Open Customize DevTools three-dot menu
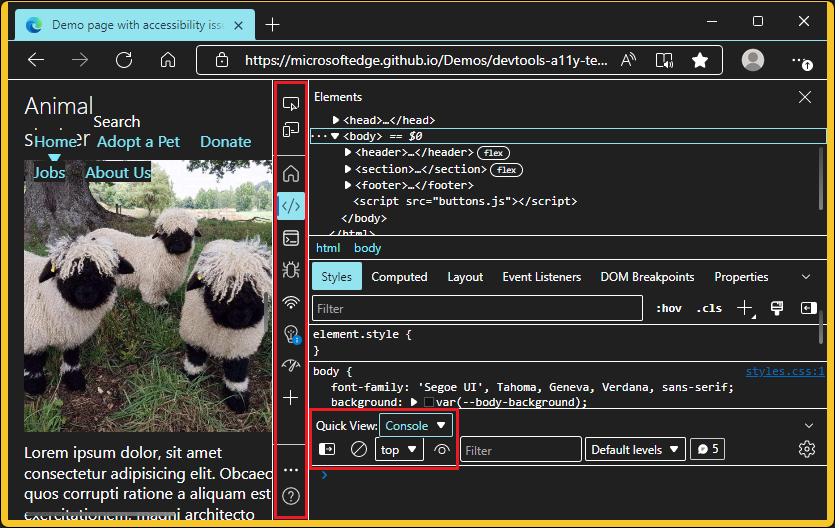The height and width of the screenshot is (528, 835). pyautogui.click(x=291, y=470)
